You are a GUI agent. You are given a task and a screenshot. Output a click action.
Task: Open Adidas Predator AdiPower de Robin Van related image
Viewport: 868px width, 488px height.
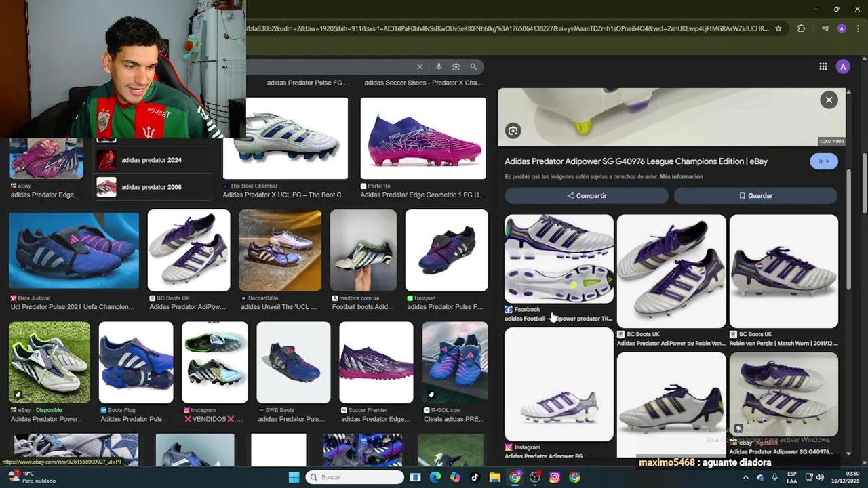(x=671, y=271)
